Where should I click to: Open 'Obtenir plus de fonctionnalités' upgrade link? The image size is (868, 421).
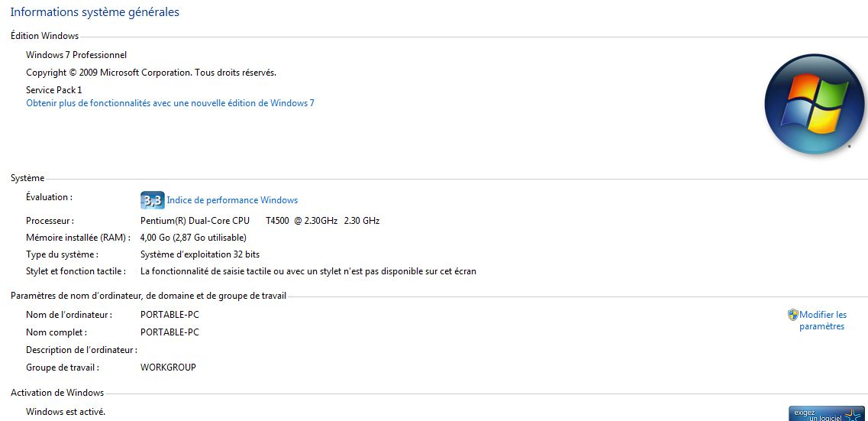[170, 103]
